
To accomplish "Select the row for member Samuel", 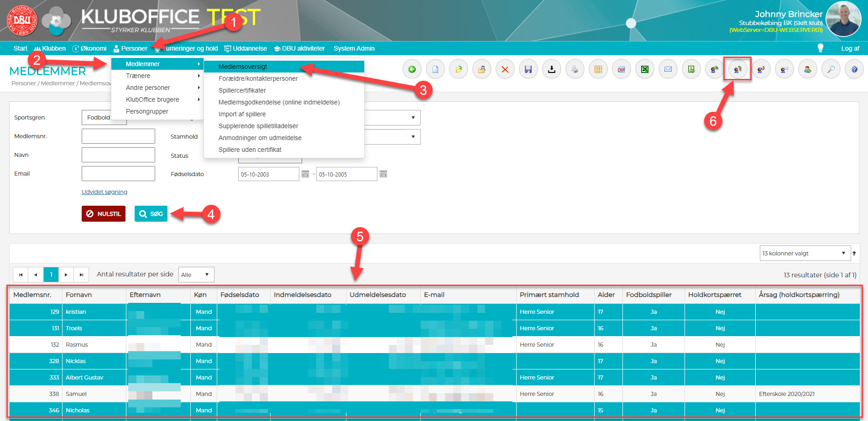I will pyautogui.click(x=434, y=394).
